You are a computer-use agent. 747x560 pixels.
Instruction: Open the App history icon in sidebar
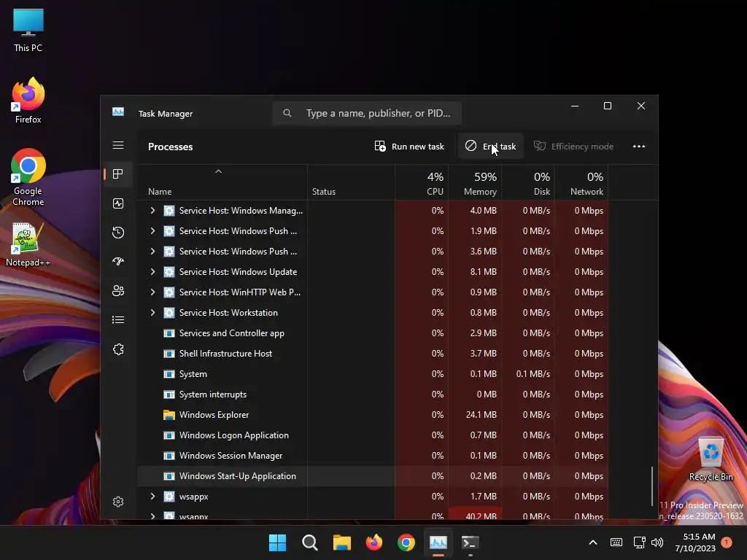click(x=118, y=233)
